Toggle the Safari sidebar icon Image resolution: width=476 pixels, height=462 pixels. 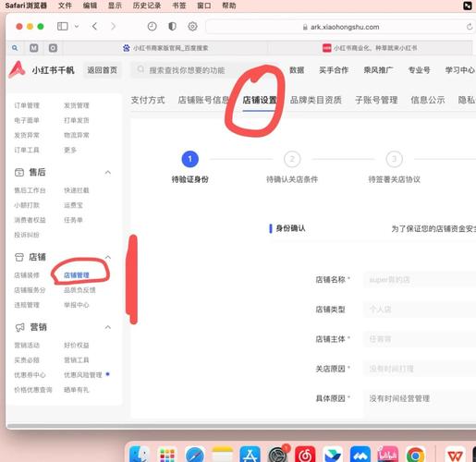(x=63, y=27)
